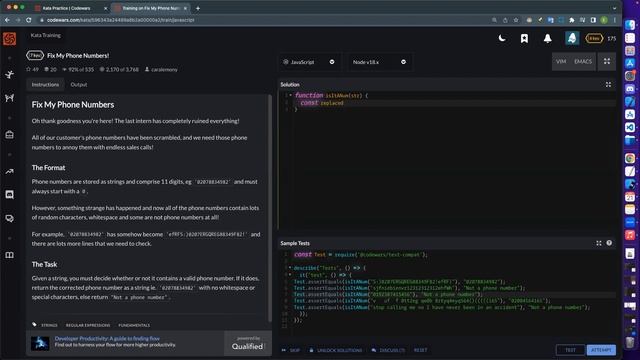The image size is (640, 360).
Task: Click the 6 kyu rank badge in header
Action: point(594,38)
